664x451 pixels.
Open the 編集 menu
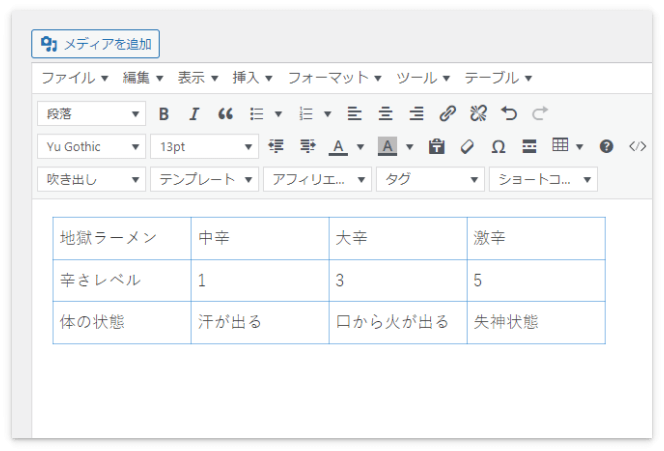[143, 78]
